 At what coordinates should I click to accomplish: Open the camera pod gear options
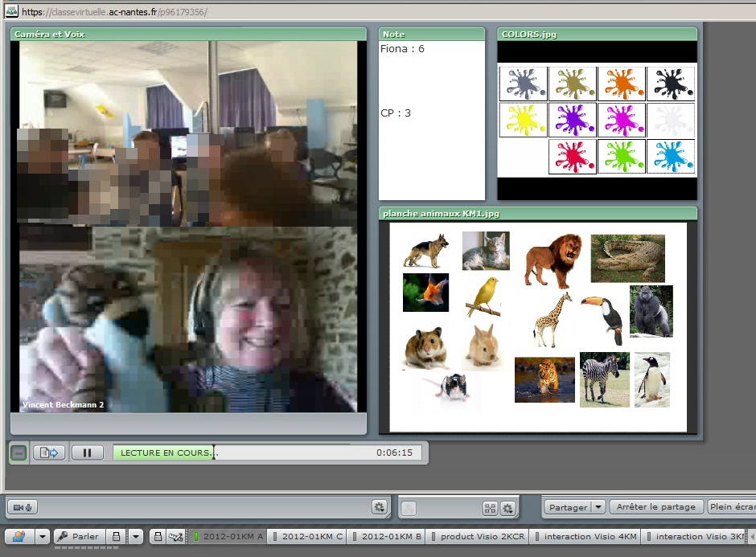pos(379,507)
